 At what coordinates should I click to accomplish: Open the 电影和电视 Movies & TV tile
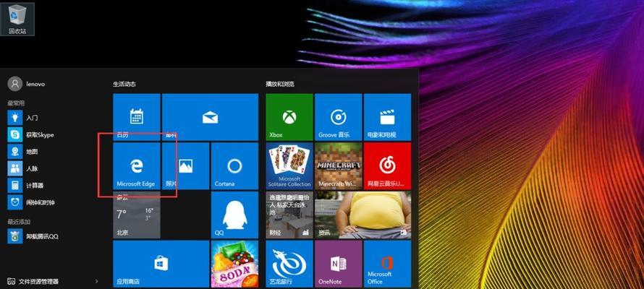387,117
